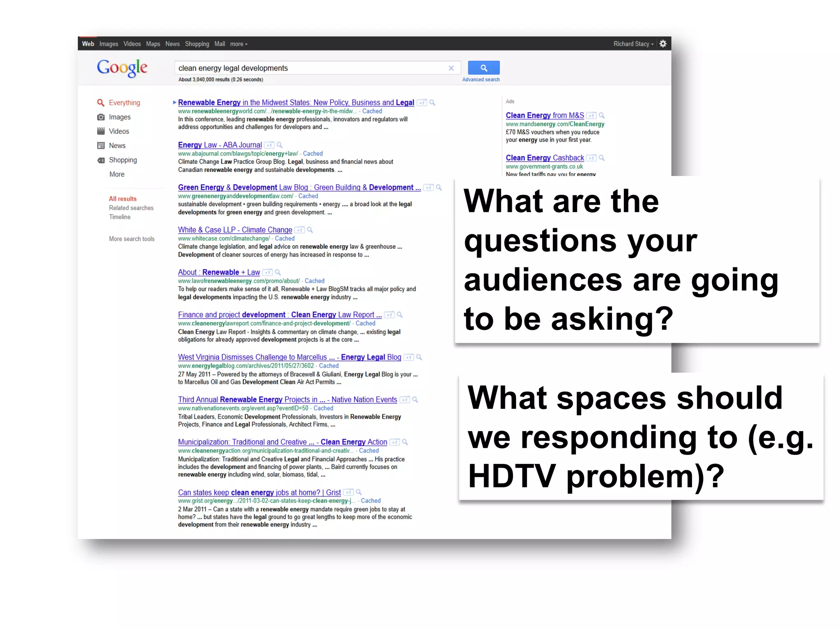Preview magnifier beside Energy Law - ABA Journal
840x630 pixels.
pyautogui.click(x=280, y=145)
